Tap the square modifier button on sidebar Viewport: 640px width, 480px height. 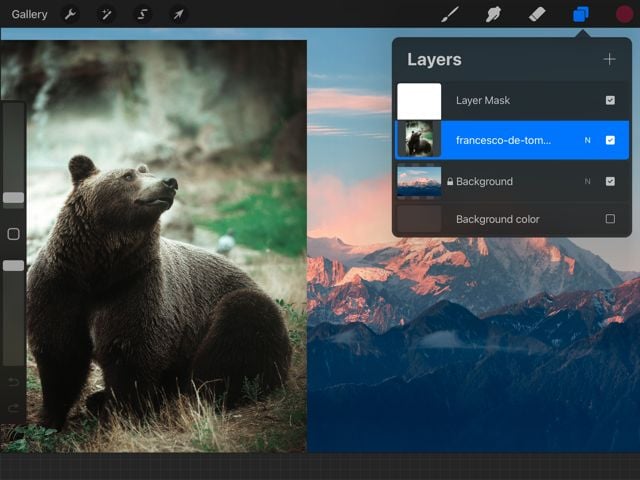click(x=13, y=234)
